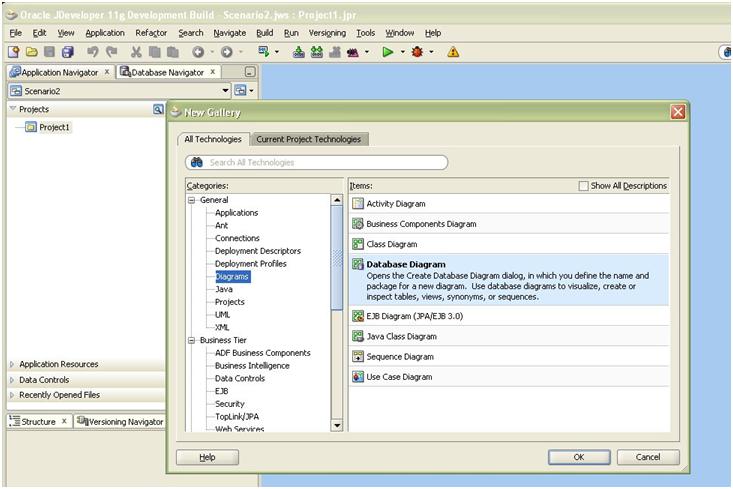This screenshot has width=733, height=489.
Task: Select the UML category
Action: pyautogui.click(x=223, y=315)
